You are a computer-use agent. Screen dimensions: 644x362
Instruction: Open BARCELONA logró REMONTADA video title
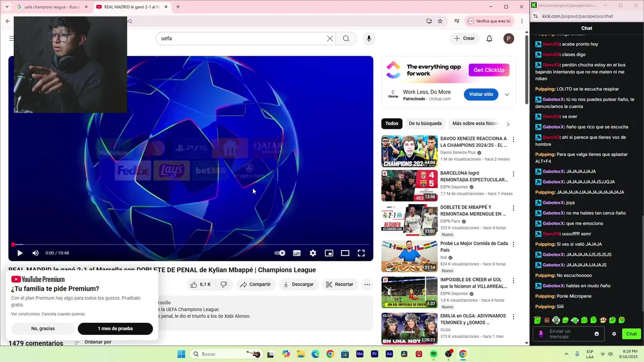pos(474,176)
